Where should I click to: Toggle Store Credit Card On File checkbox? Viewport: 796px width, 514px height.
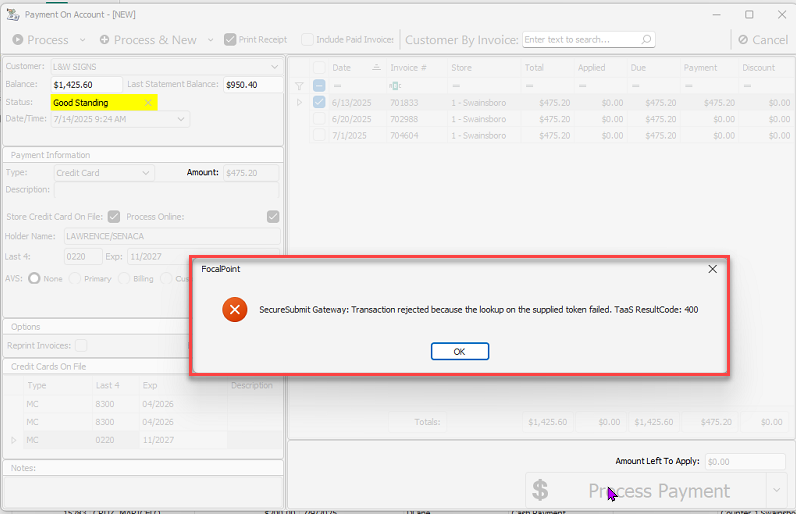114,217
